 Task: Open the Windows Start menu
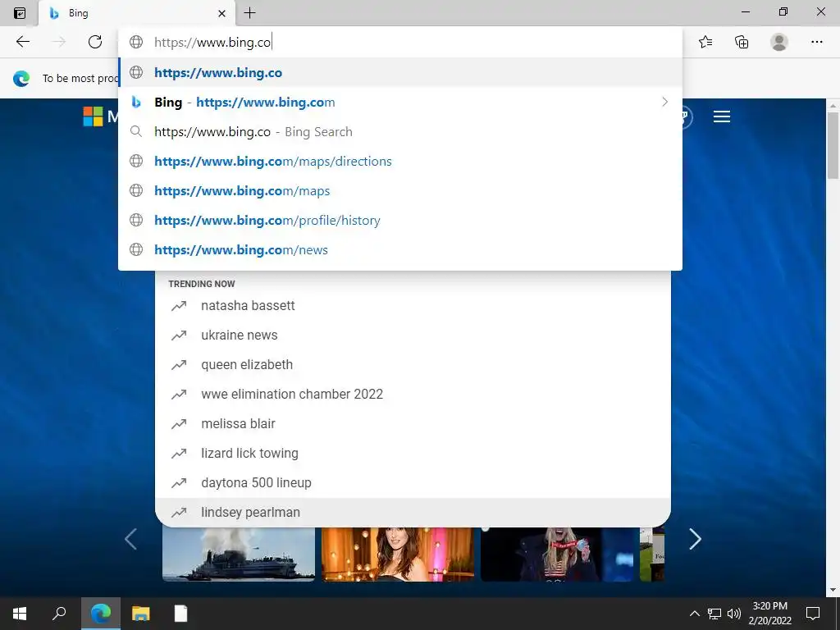point(20,614)
